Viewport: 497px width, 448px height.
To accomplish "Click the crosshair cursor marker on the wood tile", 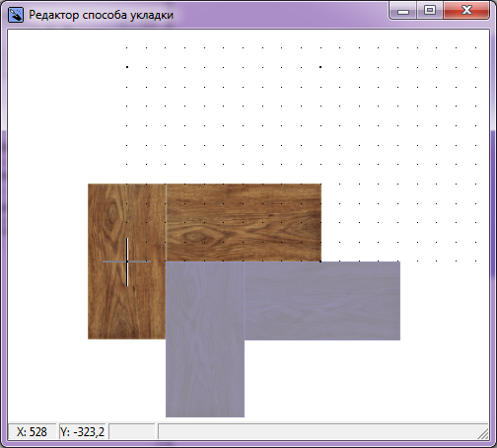I will 127,261.
